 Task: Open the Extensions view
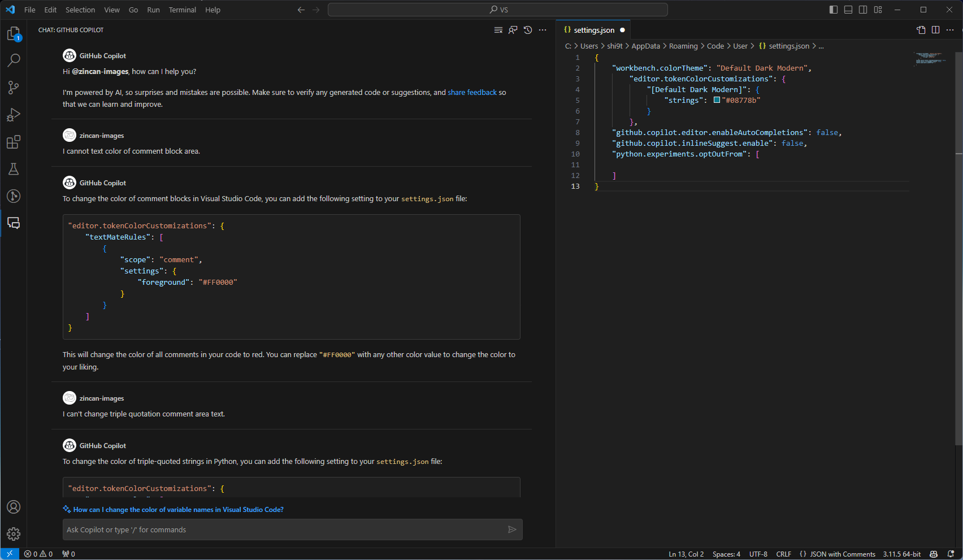(x=14, y=142)
